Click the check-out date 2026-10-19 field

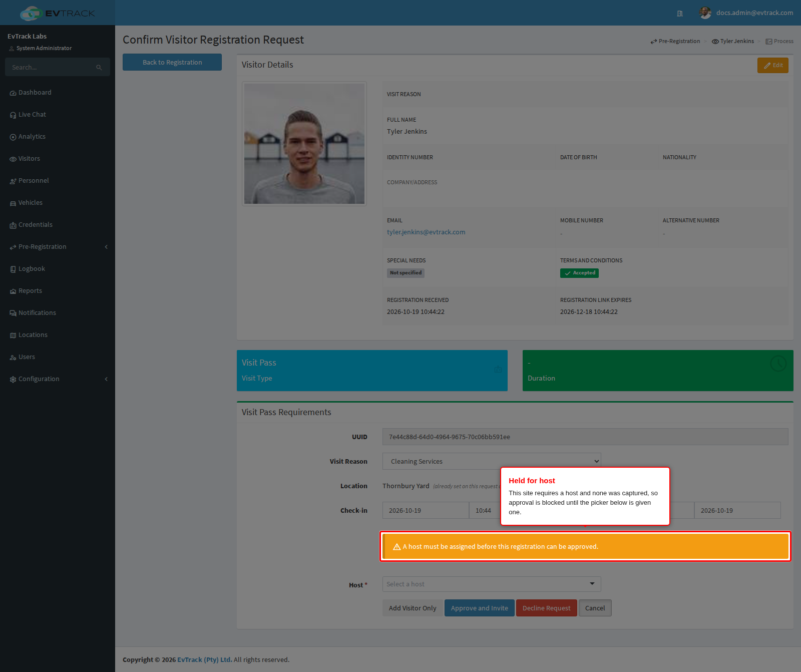[x=737, y=510]
